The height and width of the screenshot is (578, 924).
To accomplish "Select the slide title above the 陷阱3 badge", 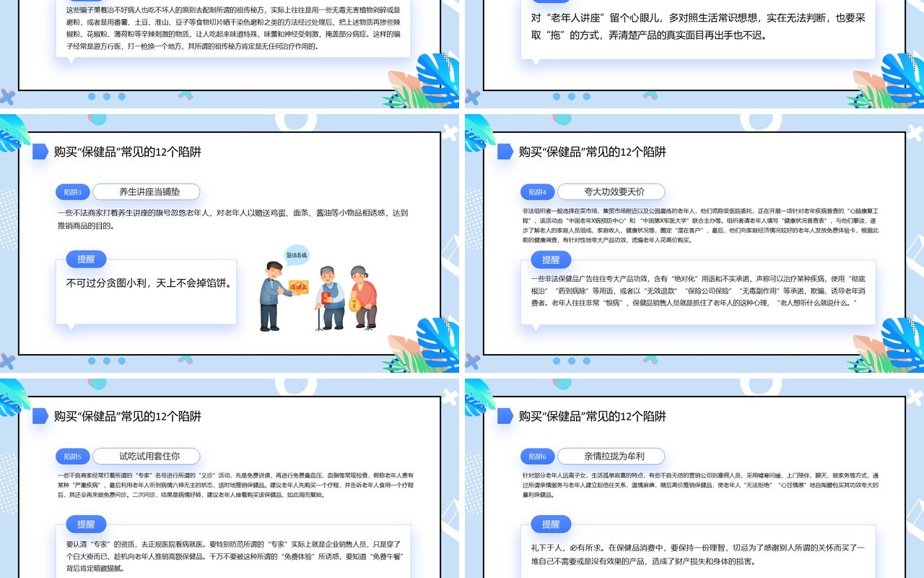I will coord(128,152).
